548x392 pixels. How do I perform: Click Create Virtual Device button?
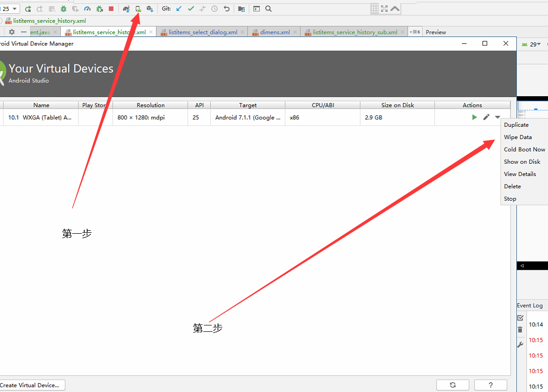click(x=32, y=385)
